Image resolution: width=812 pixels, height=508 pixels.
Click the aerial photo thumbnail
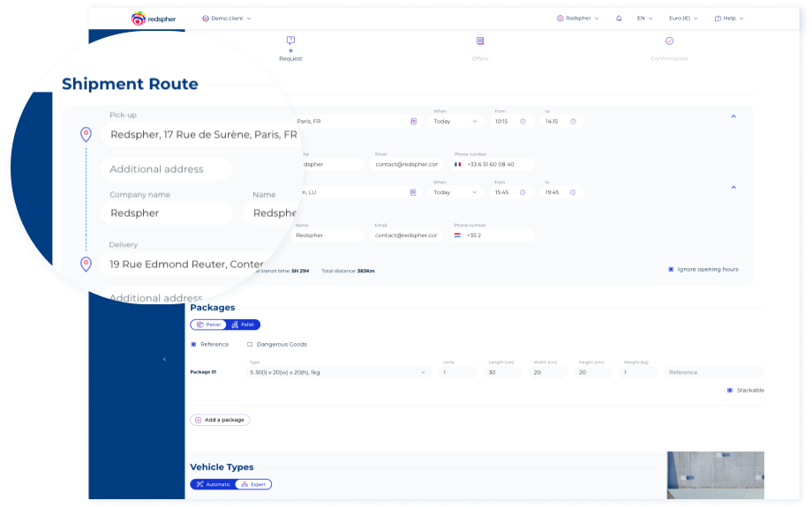(715, 475)
